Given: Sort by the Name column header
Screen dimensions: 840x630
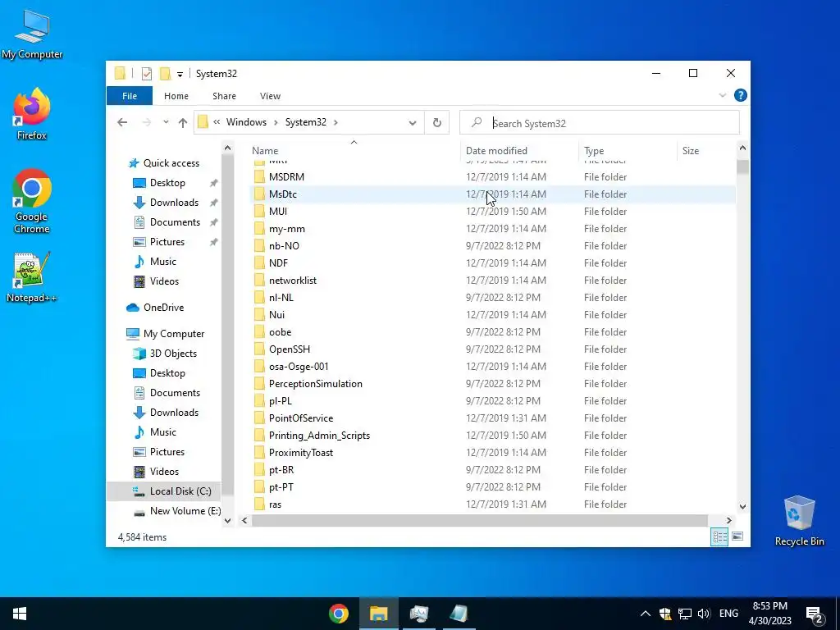Looking at the screenshot, I should click(x=354, y=151).
